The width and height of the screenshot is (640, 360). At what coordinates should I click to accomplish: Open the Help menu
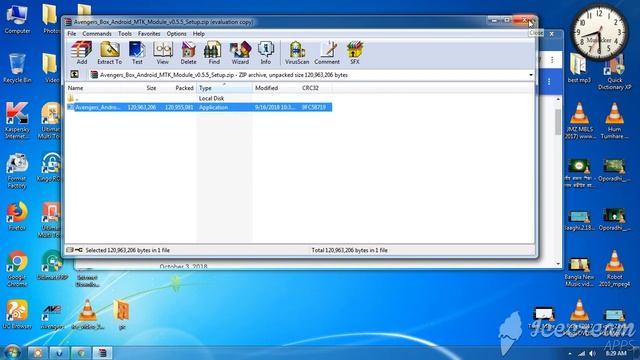click(x=199, y=33)
